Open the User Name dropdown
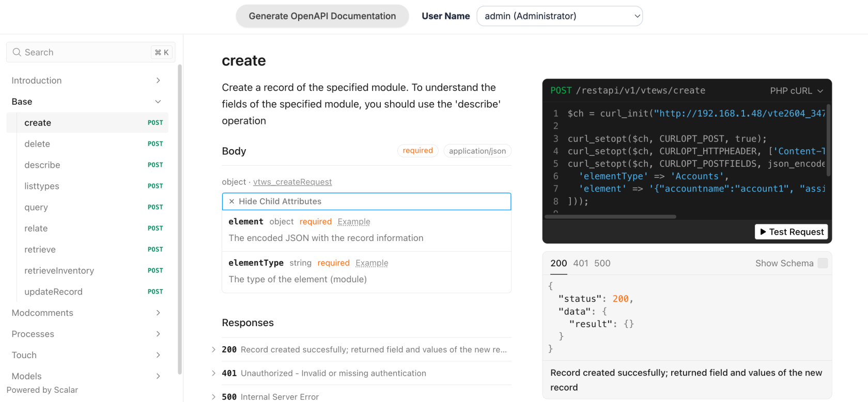Viewport: 868px width, 402px height. click(x=560, y=16)
